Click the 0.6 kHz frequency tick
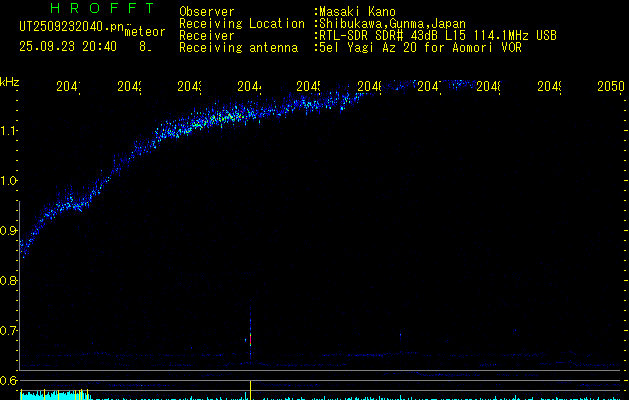This screenshot has width=629, height=400. tap(9, 381)
